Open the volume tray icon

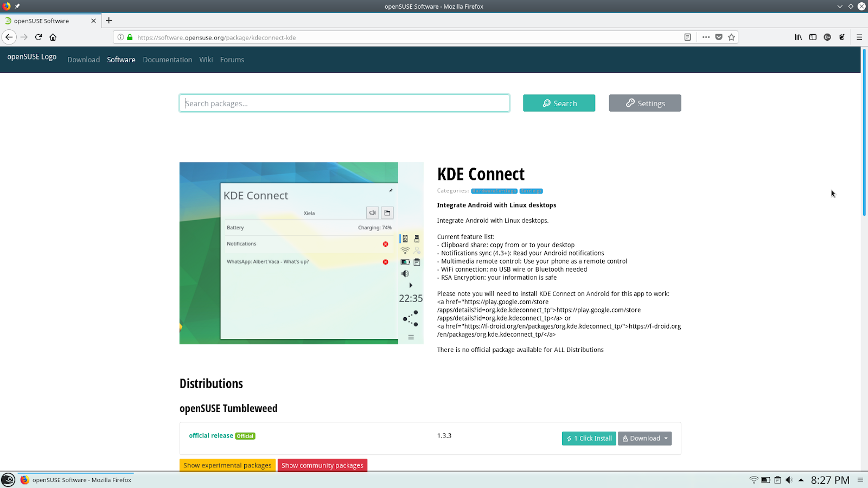(x=789, y=480)
